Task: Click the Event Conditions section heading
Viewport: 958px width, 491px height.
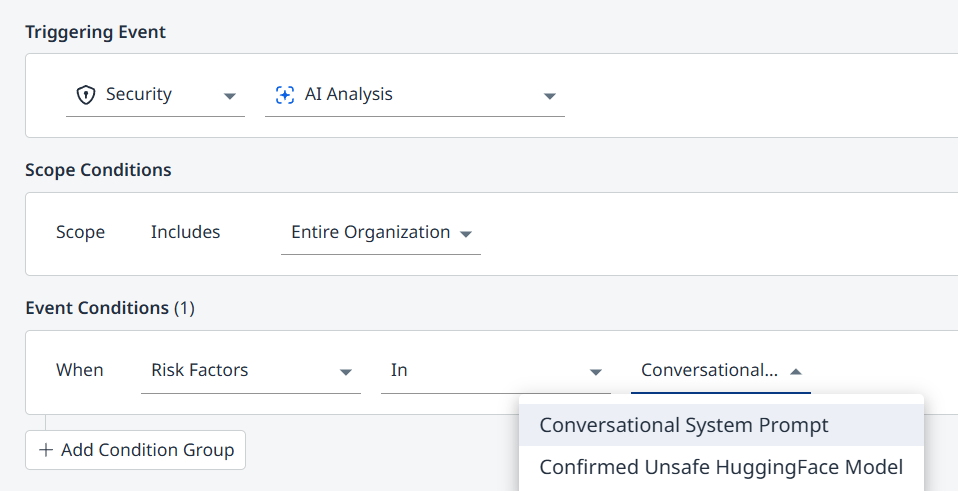Action: pos(97,308)
